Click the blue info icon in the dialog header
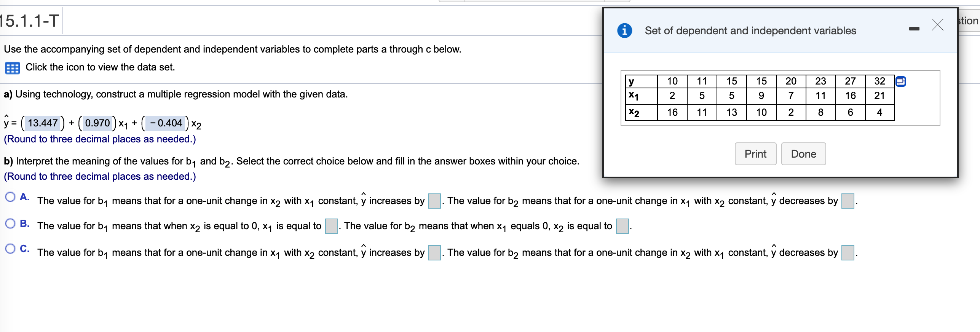 click(x=625, y=31)
